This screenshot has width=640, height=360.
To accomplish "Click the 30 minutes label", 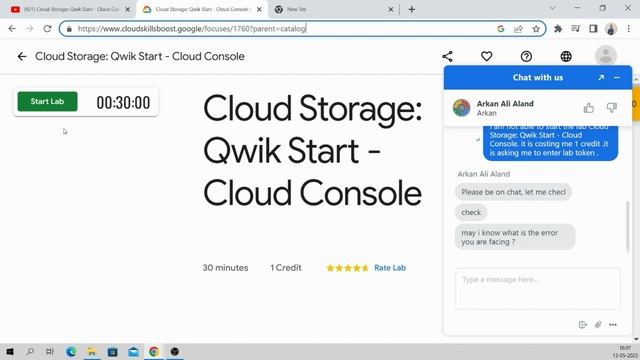I will click(225, 268).
